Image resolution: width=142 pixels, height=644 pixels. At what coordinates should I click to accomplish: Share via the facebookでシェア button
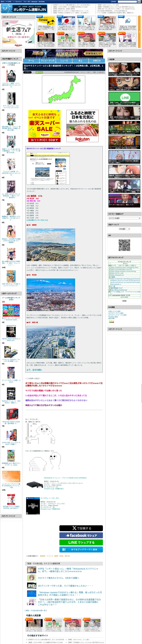81,535
